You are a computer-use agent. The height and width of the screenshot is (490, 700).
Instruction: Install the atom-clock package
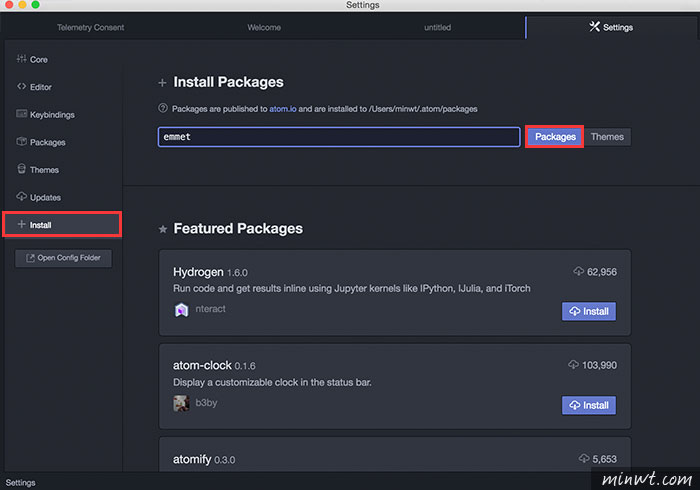point(589,405)
